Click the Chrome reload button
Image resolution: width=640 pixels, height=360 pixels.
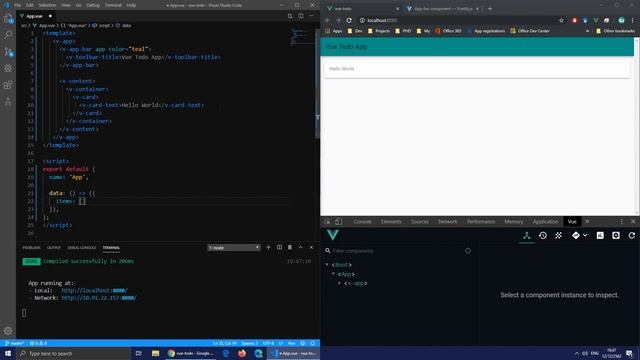coord(349,20)
